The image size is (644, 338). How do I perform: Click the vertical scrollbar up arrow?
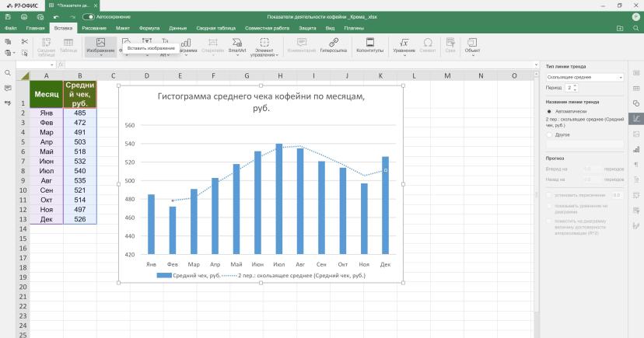536,75
